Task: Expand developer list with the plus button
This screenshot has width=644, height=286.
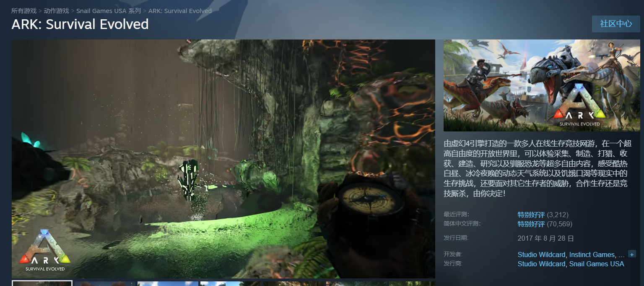Action: point(632,254)
